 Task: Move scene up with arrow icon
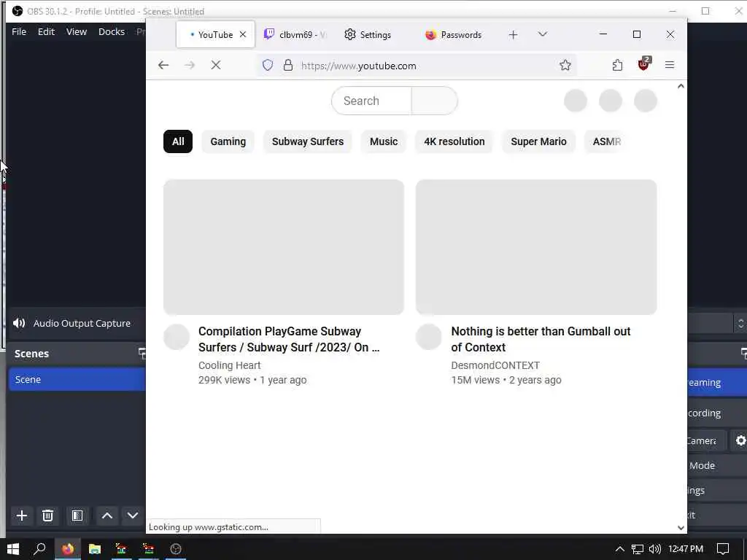pos(107,516)
